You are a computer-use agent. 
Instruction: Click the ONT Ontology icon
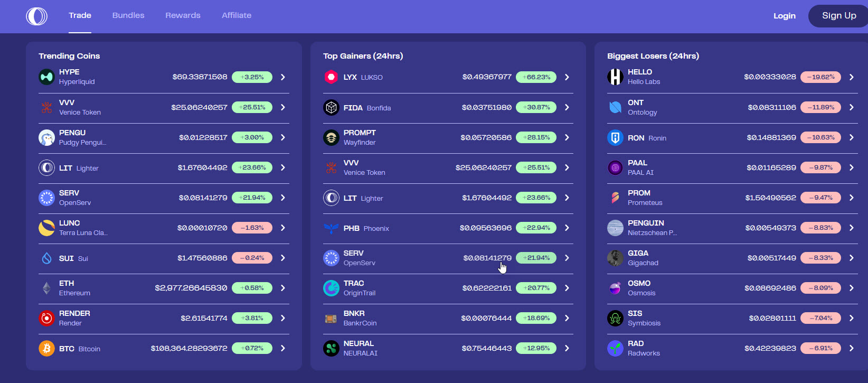615,107
